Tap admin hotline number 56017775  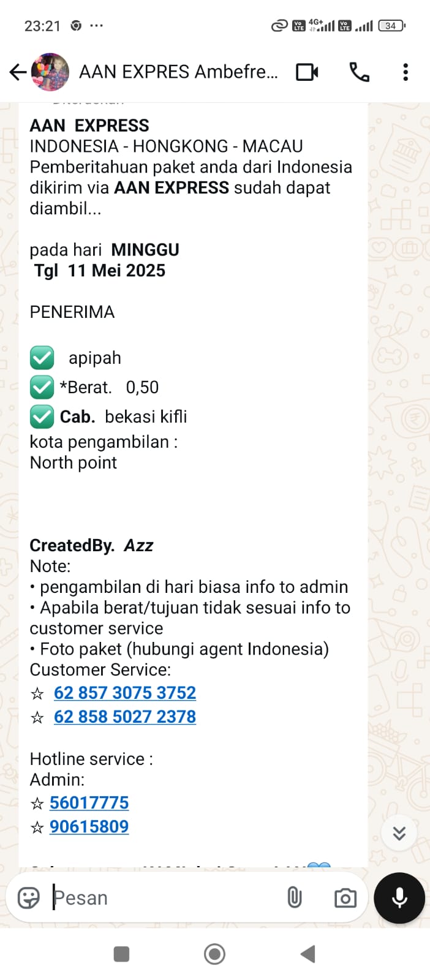click(89, 803)
